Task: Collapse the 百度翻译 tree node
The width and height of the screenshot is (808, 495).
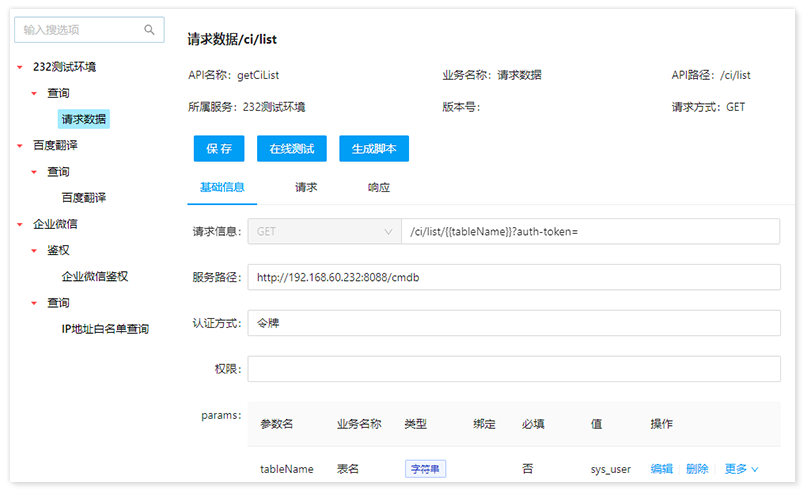Action: pos(20,146)
